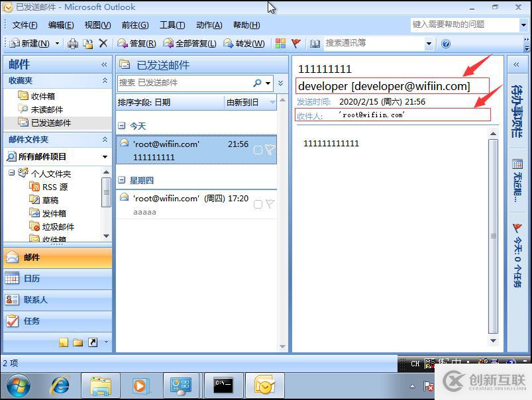Click the 转发(W) forward button
532x400 pixels.
[244, 44]
